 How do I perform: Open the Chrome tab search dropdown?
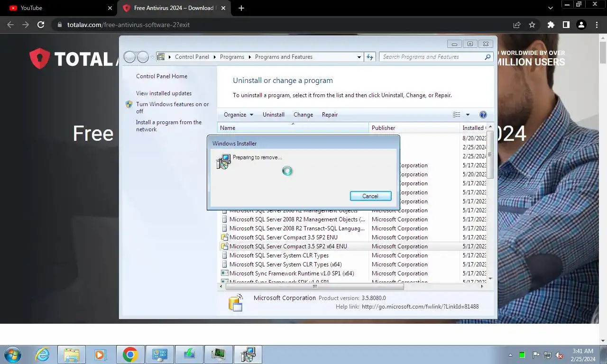click(x=550, y=8)
